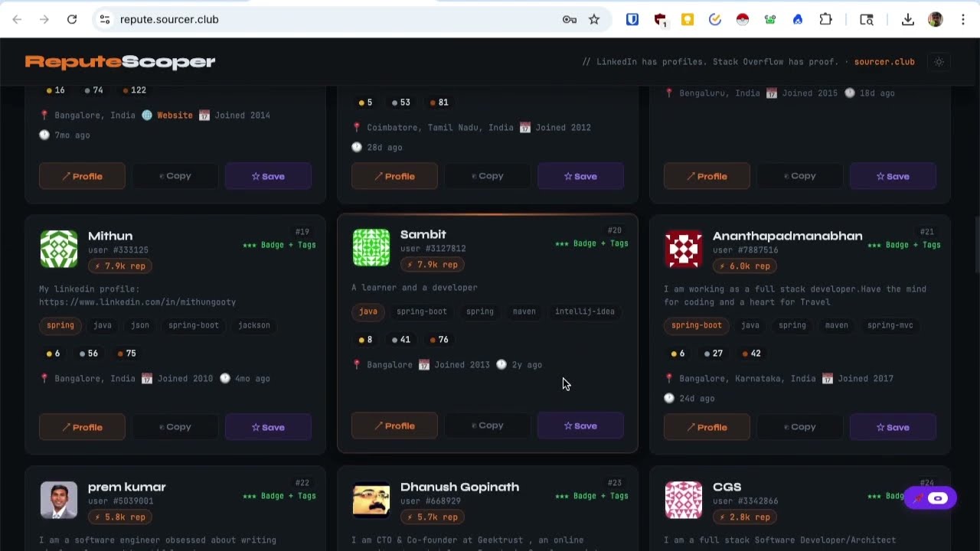Click Mithun's Badge + Tags label
This screenshot has width=980, height=551.
click(279, 245)
